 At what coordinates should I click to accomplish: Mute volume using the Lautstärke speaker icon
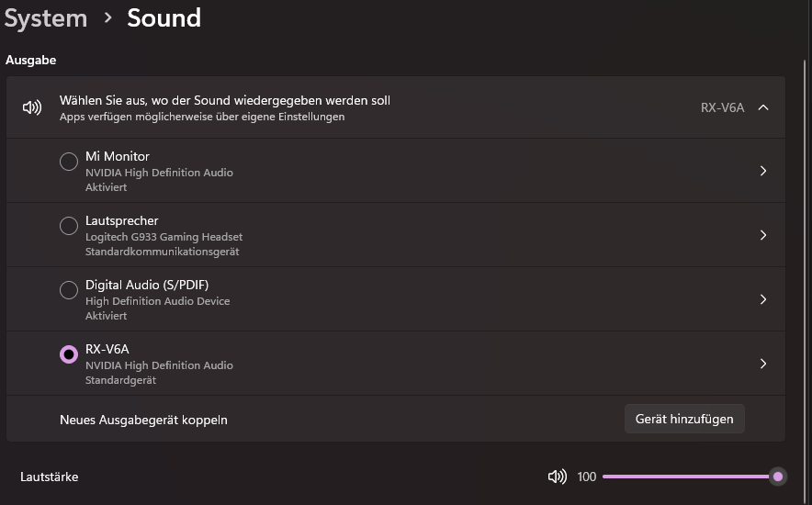[557, 477]
